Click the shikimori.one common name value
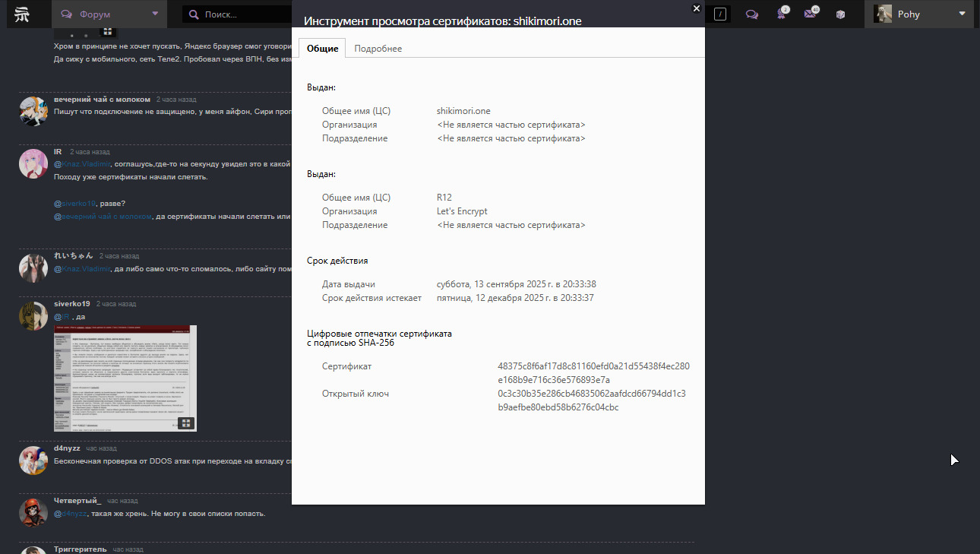The height and width of the screenshot is (554, 980). click(463, 111)
